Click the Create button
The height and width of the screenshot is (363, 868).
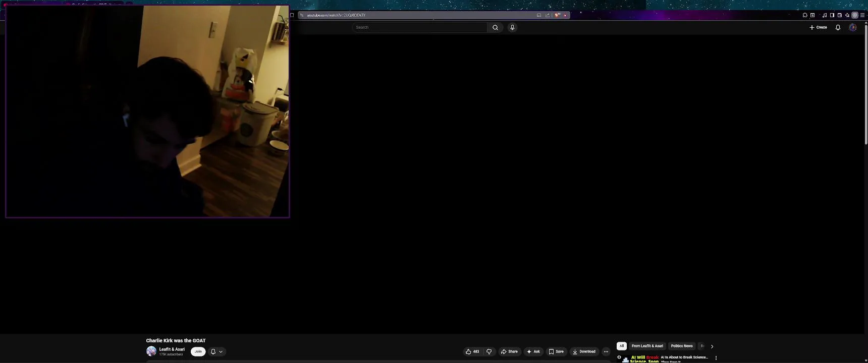818,27
